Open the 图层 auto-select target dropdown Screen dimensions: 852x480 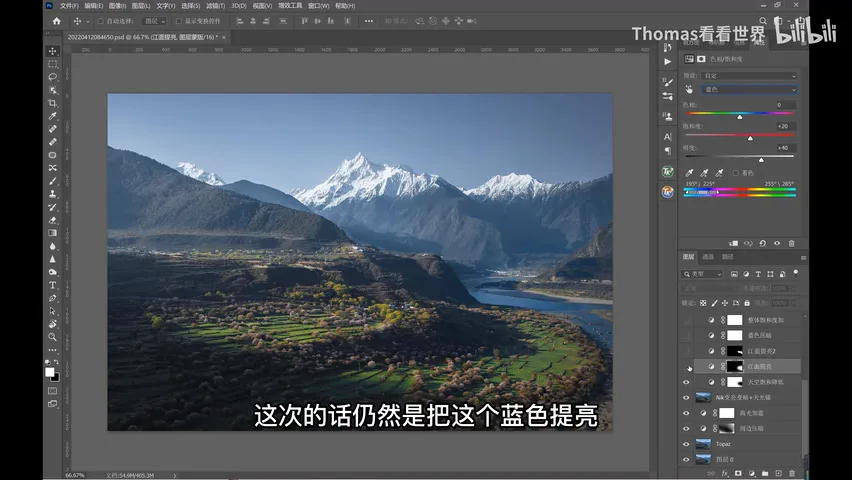pos(154,21)
